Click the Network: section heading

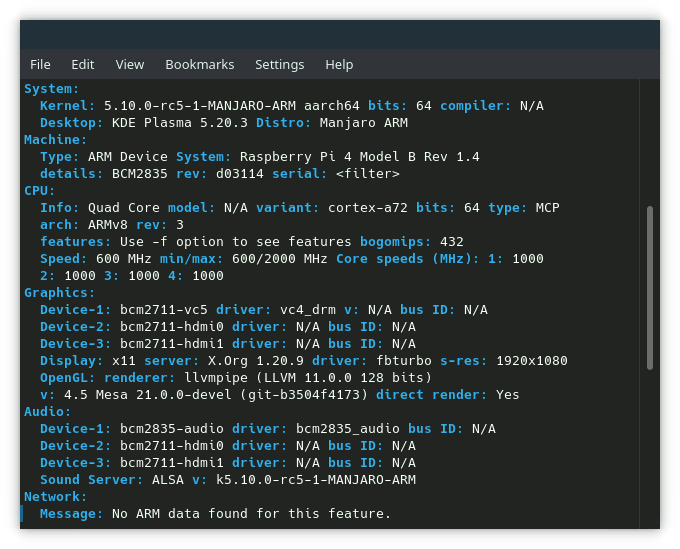pos(55,497)
